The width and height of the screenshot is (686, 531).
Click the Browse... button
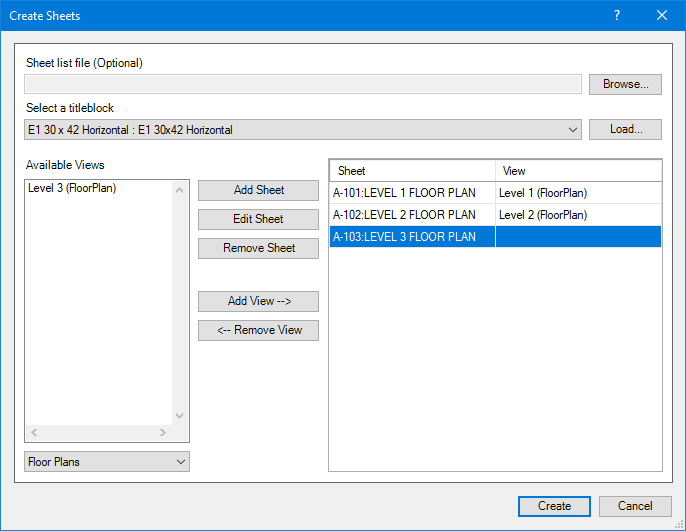(x=625, y=84)
